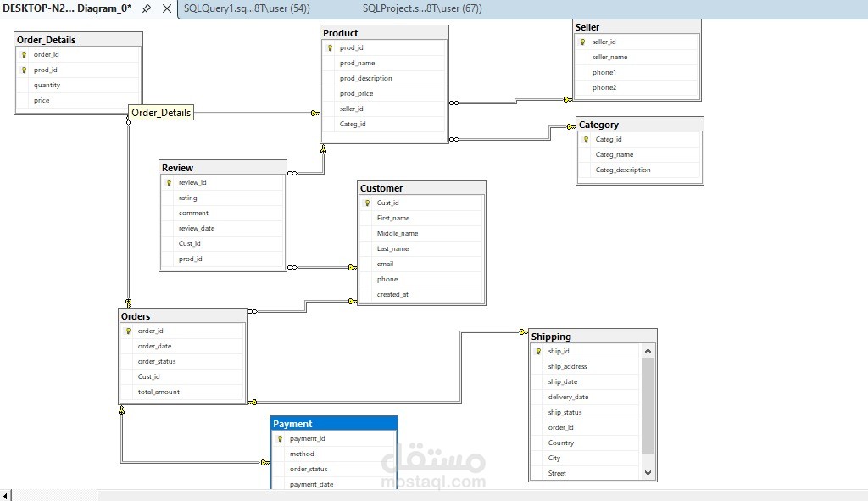Click the key icon beside payment_id in Payment
Image resolution: width=868 pixels, height=501 pixels.
click(x=280, y=438)
